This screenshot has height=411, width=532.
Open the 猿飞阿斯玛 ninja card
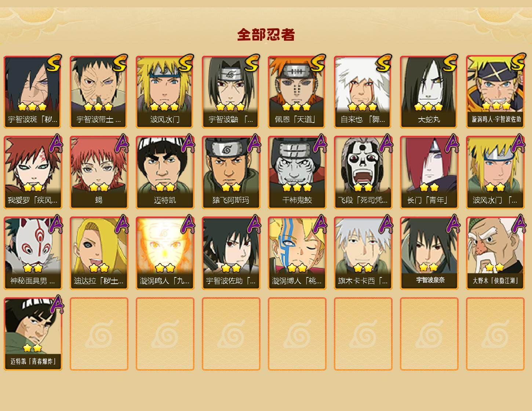(231, 172)
